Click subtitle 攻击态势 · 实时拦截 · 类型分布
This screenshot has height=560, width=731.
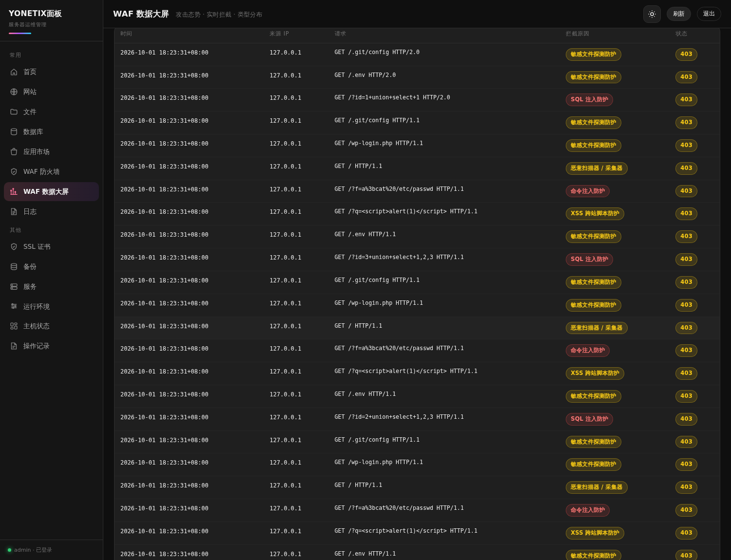[x=219, y=15]
